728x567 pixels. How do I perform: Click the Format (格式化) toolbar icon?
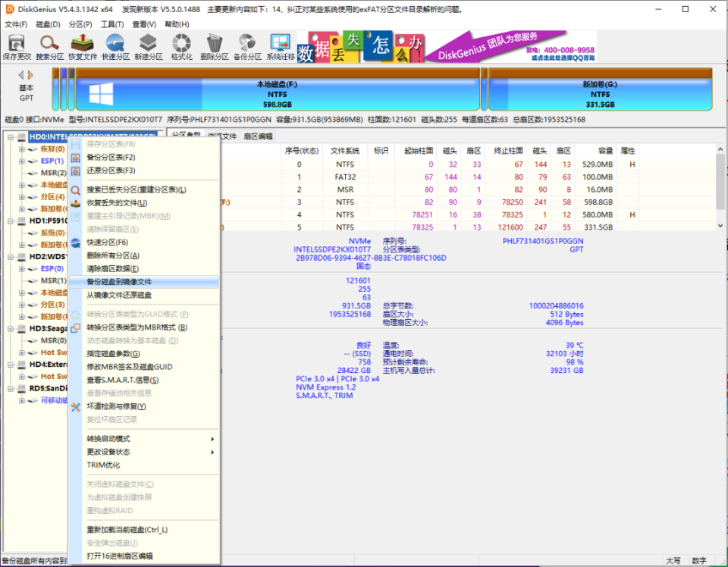coord(181,47)
